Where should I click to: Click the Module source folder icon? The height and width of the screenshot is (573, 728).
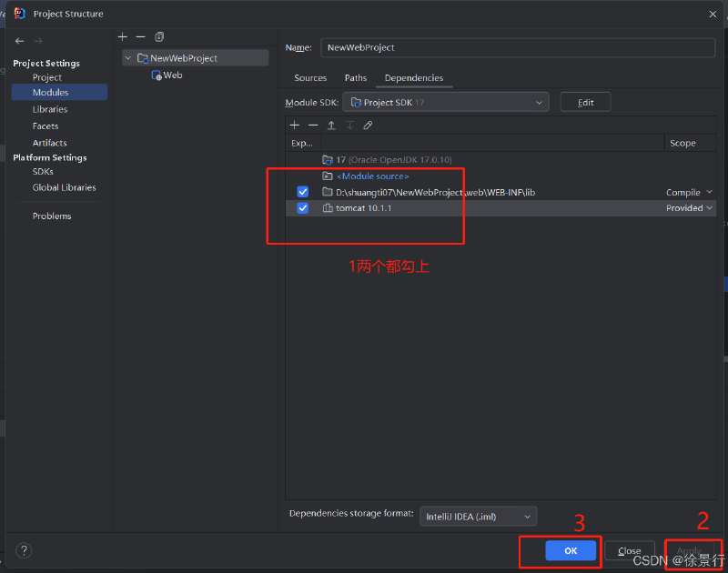click(328, 176)
